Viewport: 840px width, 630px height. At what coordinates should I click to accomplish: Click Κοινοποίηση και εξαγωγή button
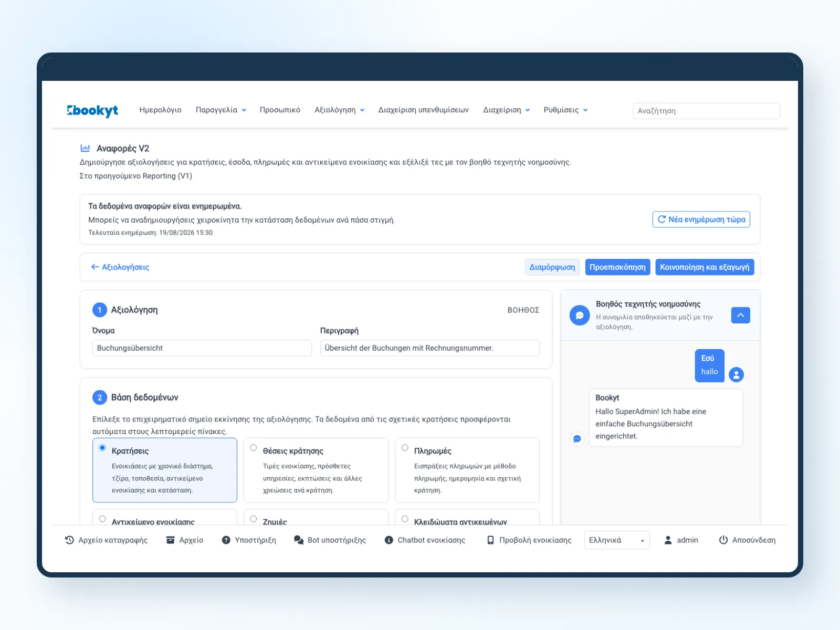coord(705,267)
